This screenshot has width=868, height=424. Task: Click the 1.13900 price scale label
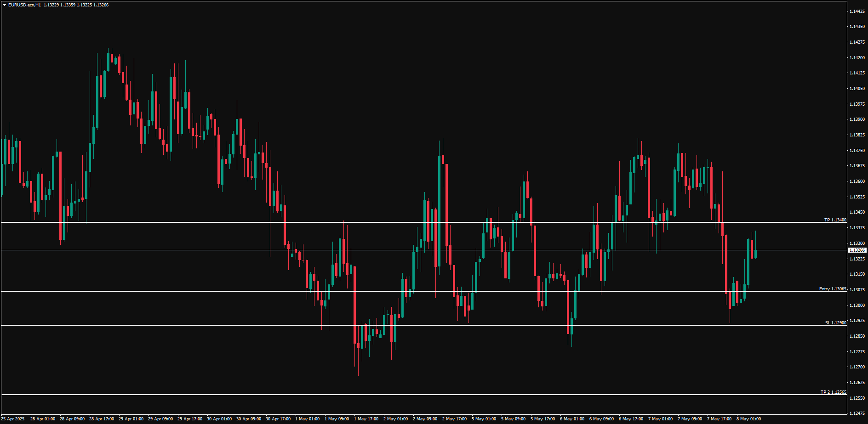(x=857, y=119)
